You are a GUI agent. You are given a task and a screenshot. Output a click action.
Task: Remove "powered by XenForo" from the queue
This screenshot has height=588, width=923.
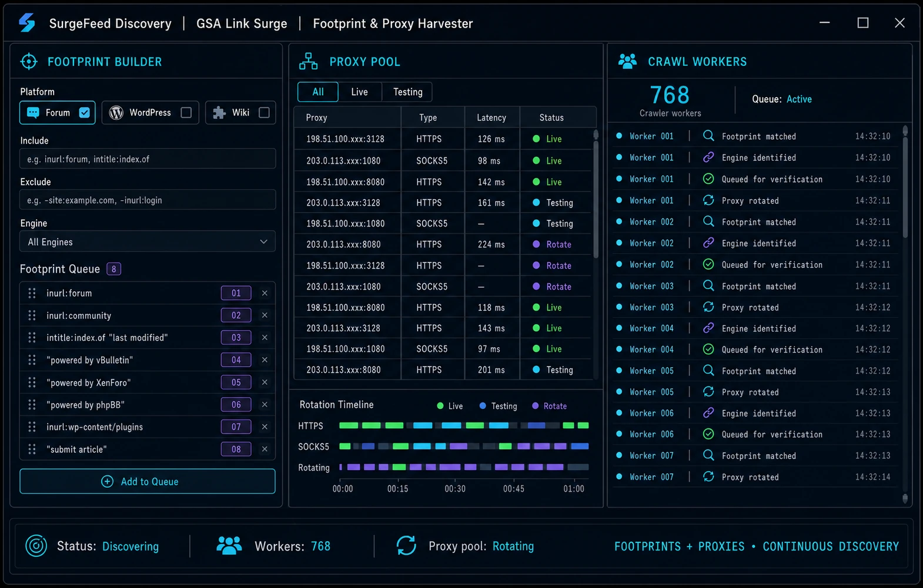tap(265, 382)
